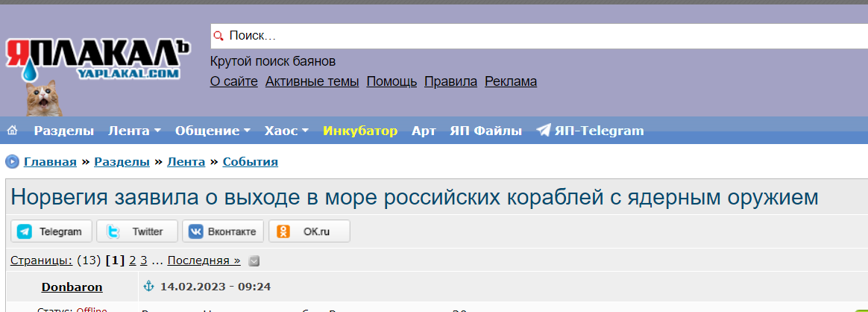Click the topic title about Норвегия
The width and height of the screenshot is (868, 312).
coord(415,197)
